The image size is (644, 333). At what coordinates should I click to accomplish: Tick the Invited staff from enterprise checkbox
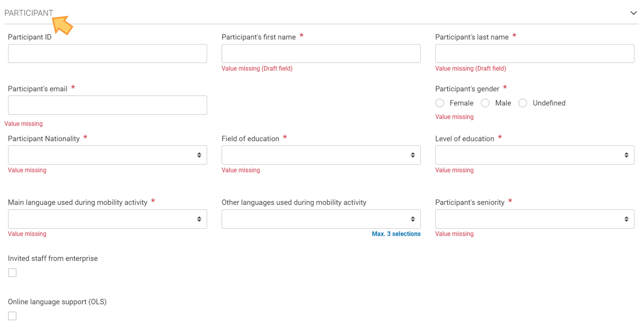(12, 273)
